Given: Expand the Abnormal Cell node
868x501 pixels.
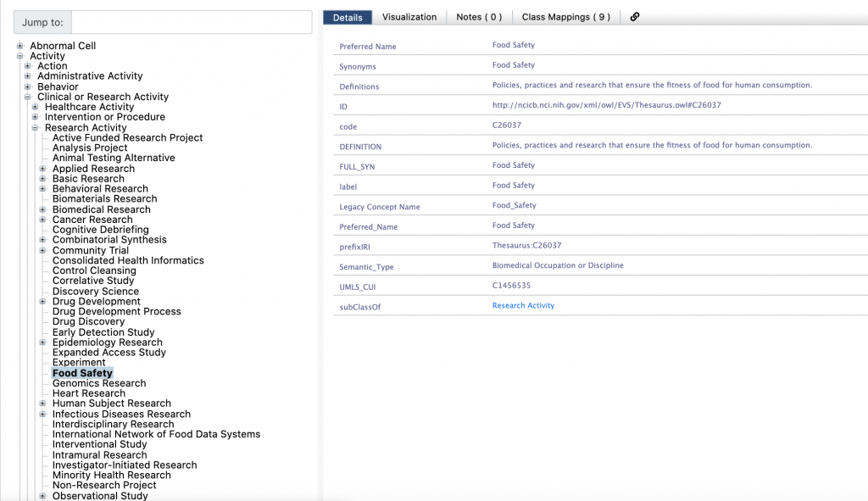Looking at the screenshot, I should (x=20, y=46).
